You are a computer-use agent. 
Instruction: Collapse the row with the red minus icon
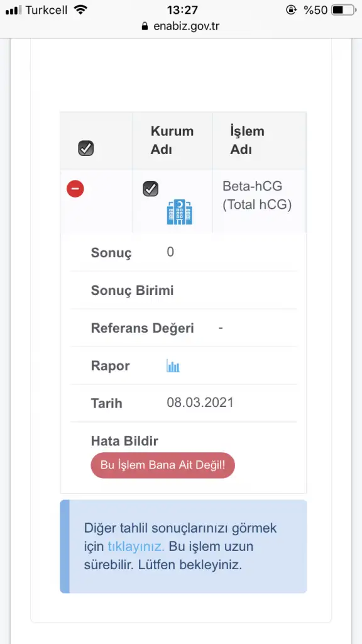tap(75, 189)
